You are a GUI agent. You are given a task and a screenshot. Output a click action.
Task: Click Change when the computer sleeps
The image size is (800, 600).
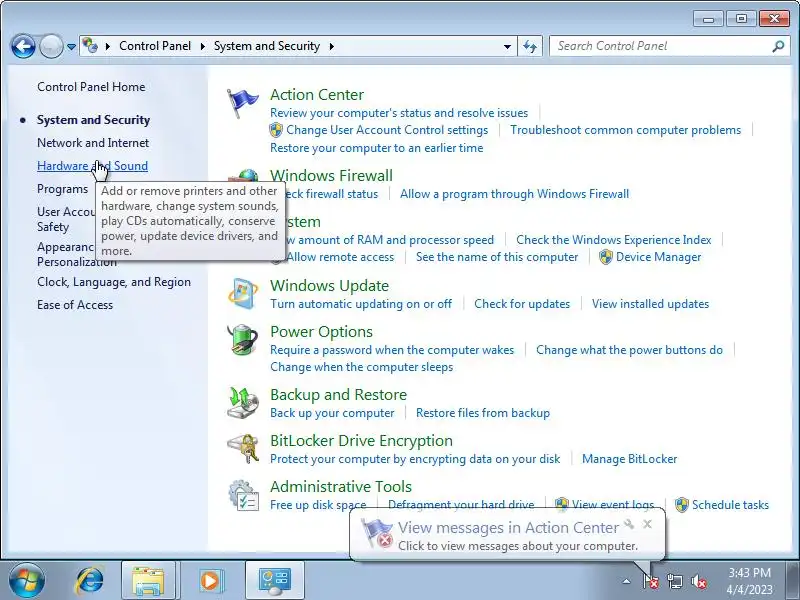(361, 367)
